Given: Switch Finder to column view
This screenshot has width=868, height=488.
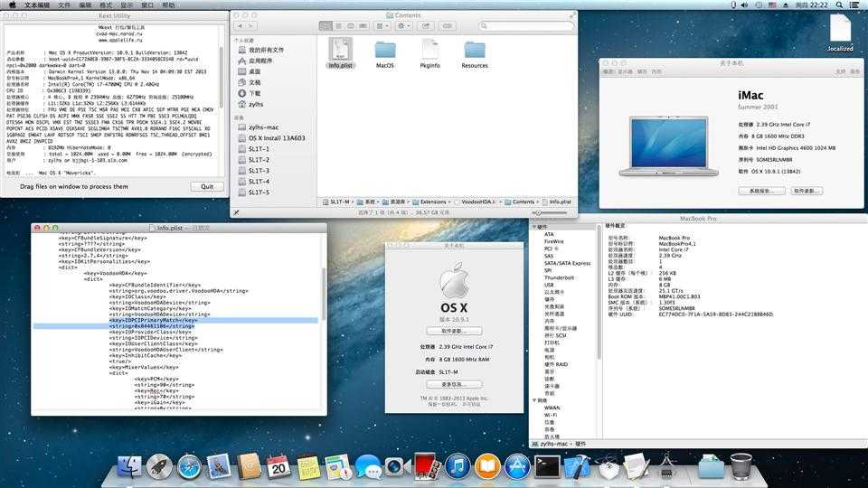Looking at the screenshot, I should pyautogui.click(x=351, y=26).
